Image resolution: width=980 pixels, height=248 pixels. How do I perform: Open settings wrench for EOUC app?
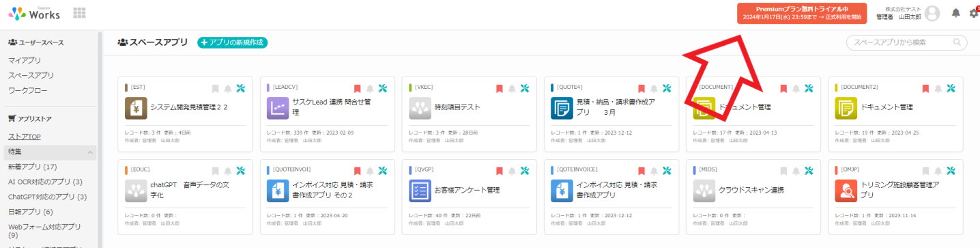tap(240, 170)
